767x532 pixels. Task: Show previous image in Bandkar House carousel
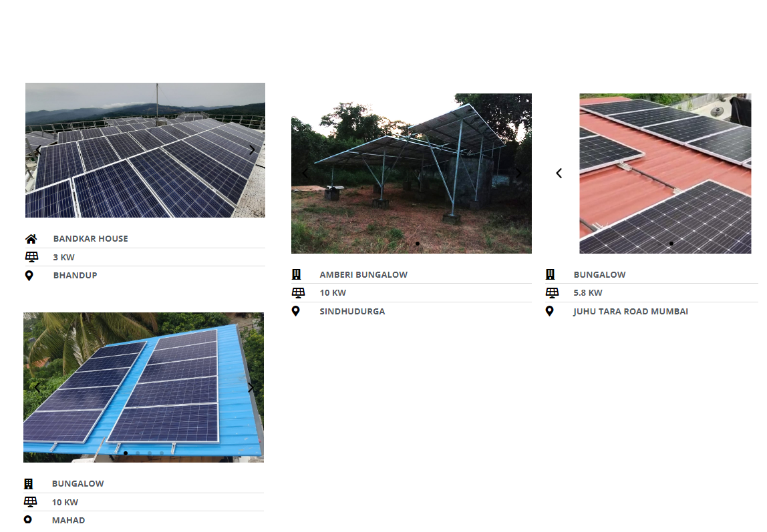click(x=37, y=150)
